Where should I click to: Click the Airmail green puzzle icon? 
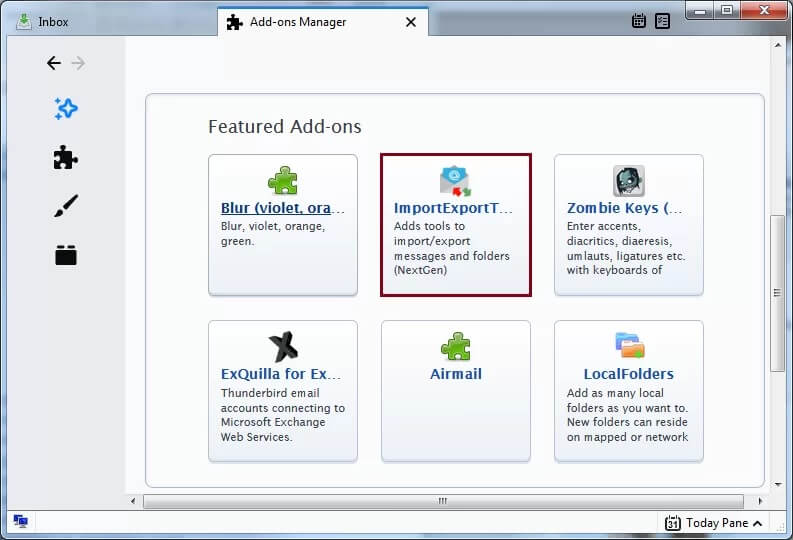456,346
